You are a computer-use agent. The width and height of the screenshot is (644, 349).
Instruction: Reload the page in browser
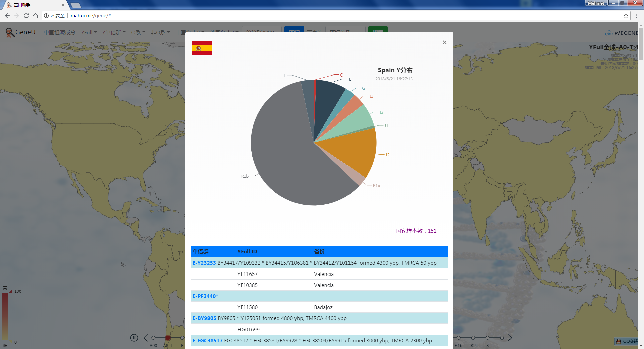coord(26,16)
